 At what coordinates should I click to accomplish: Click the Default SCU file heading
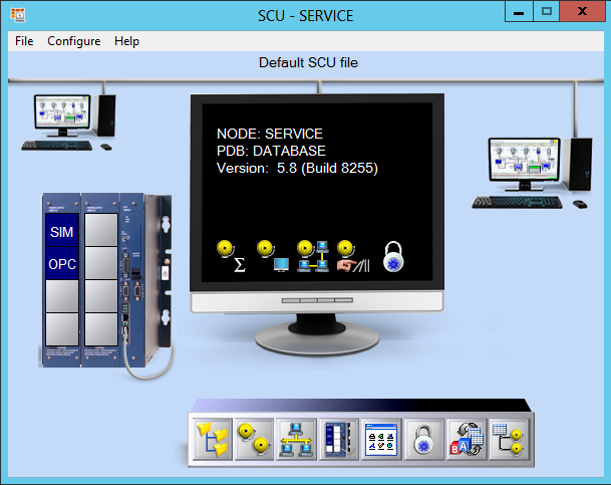[308, 62]
